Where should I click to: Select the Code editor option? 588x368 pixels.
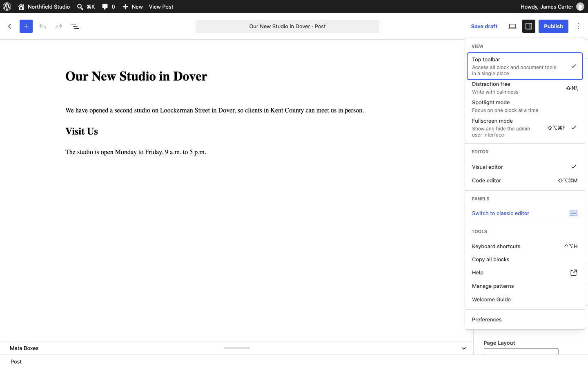(525, 180)
